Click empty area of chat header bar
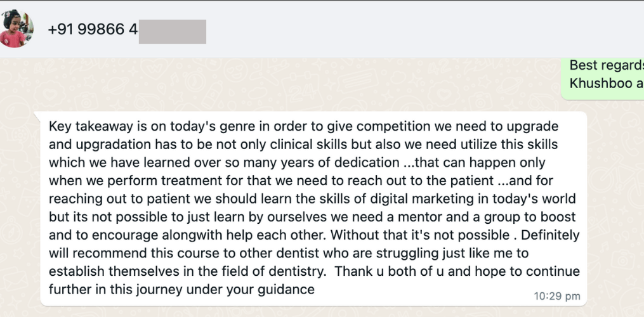Image resolution: width=644 pixels, height=317 pixels. pos(412,30)
